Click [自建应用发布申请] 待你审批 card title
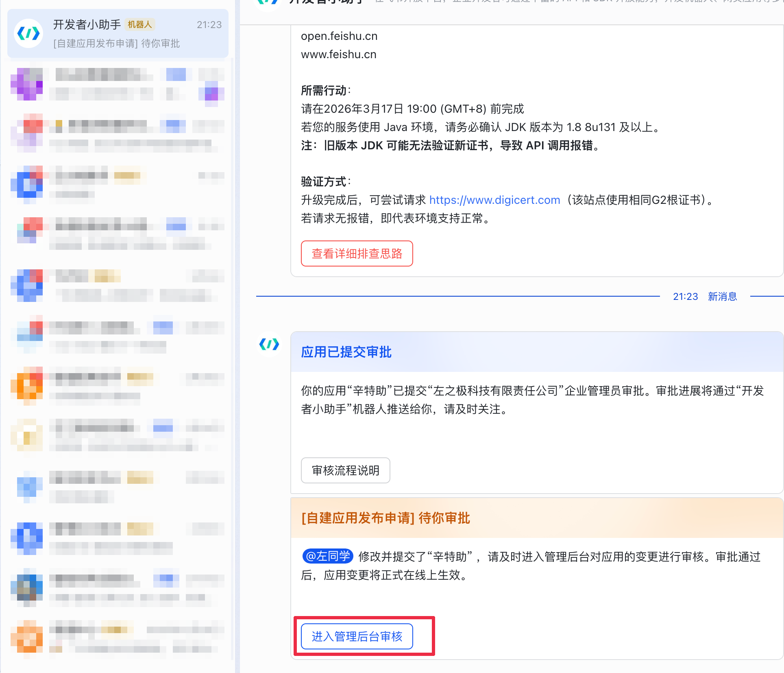784x673 pixels. (x=385, y=518)
